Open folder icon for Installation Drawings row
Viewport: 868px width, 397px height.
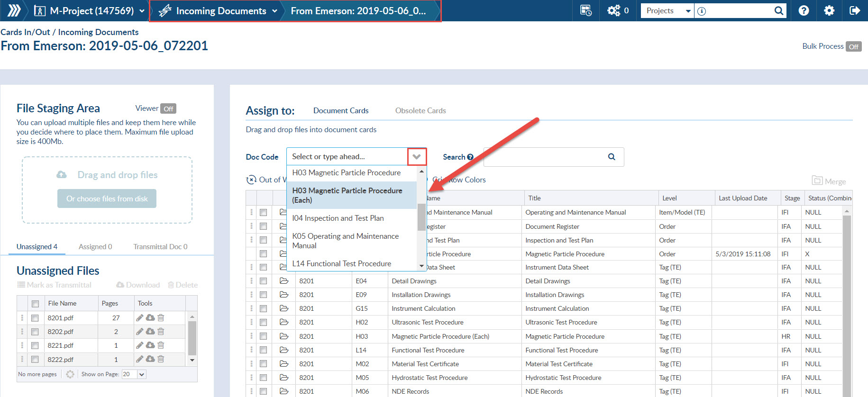click(284, 295)
